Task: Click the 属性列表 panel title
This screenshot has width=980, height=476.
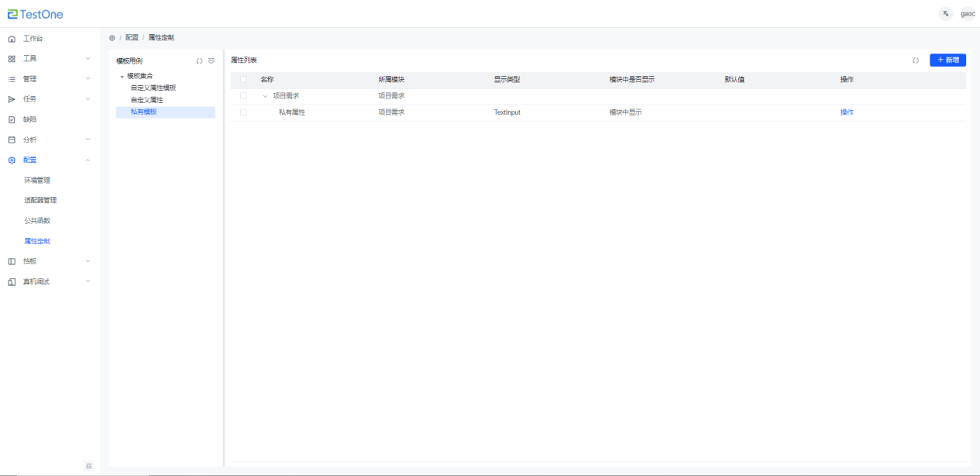Action: point(244,60)
